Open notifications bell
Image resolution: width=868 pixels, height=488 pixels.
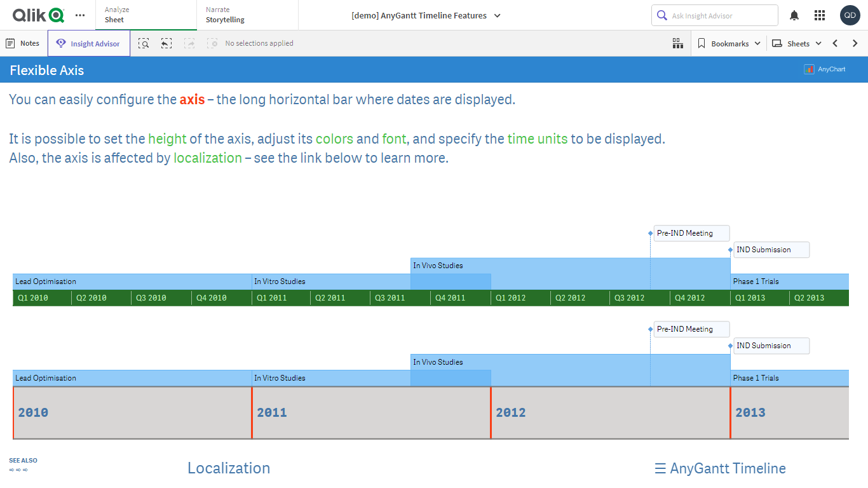tap(794, 15)
